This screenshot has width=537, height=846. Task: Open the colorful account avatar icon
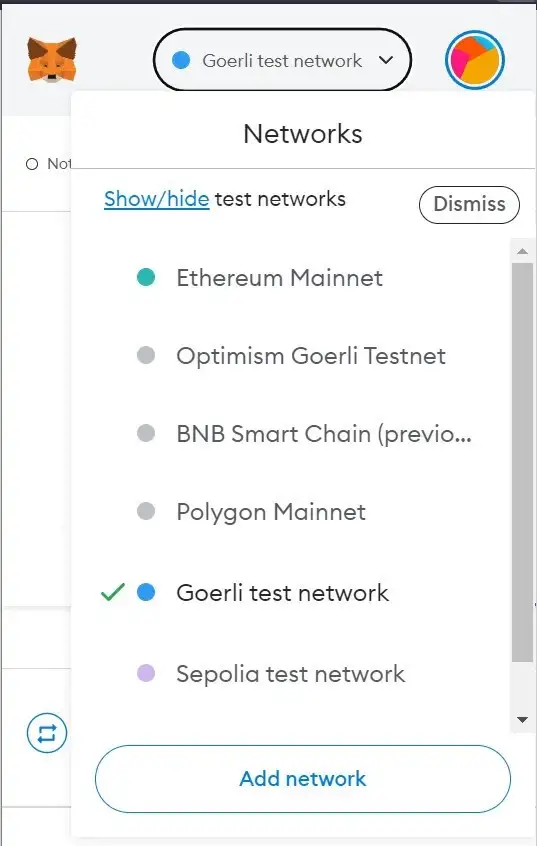[475, 60]
